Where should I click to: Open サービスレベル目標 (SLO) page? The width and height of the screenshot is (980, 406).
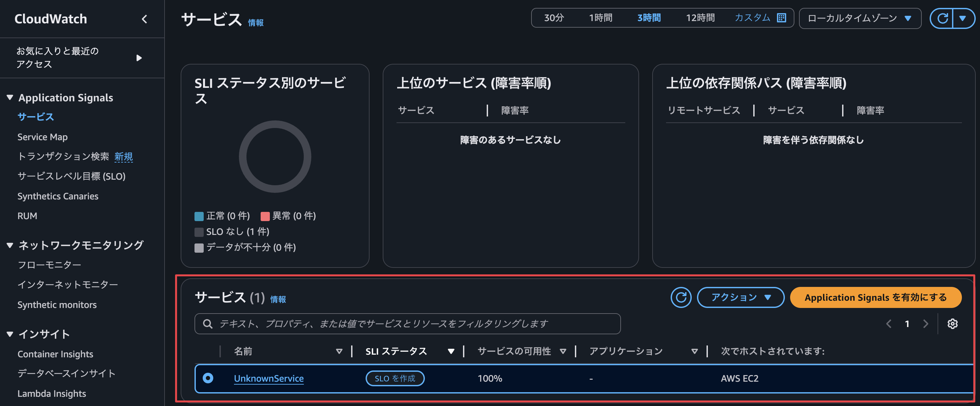71,176
